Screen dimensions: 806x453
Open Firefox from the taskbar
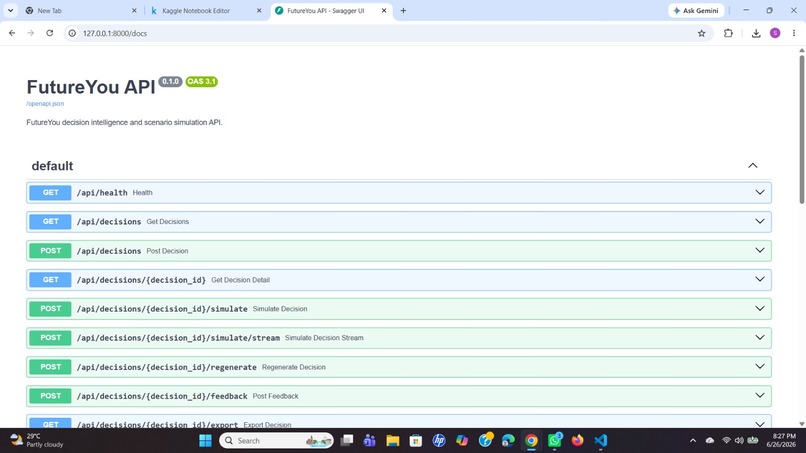(577, 441)
